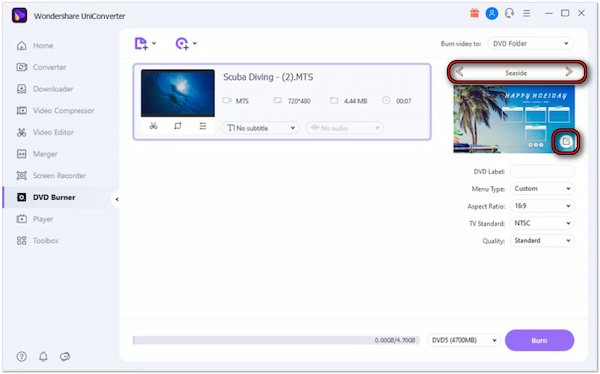Click the MTS format label

[x=242, y=101]
